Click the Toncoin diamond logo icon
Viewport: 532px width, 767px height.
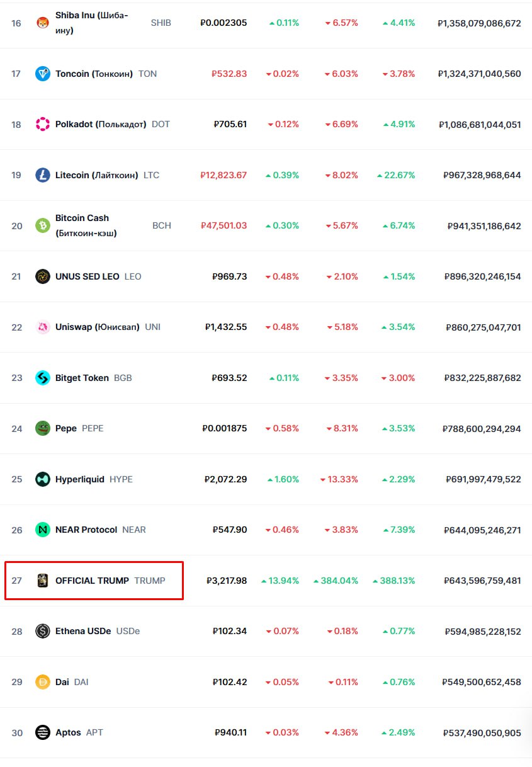click(43, 74)
